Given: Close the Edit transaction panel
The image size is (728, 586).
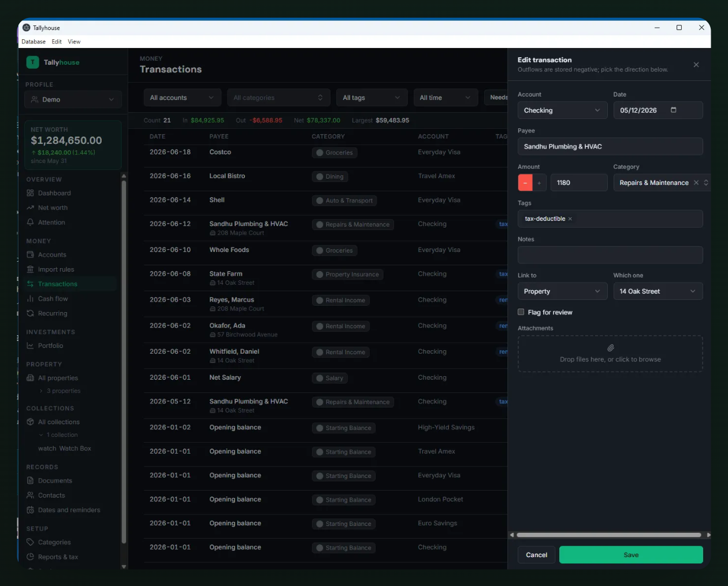Looking at the screenshot, I should [696, 65].
